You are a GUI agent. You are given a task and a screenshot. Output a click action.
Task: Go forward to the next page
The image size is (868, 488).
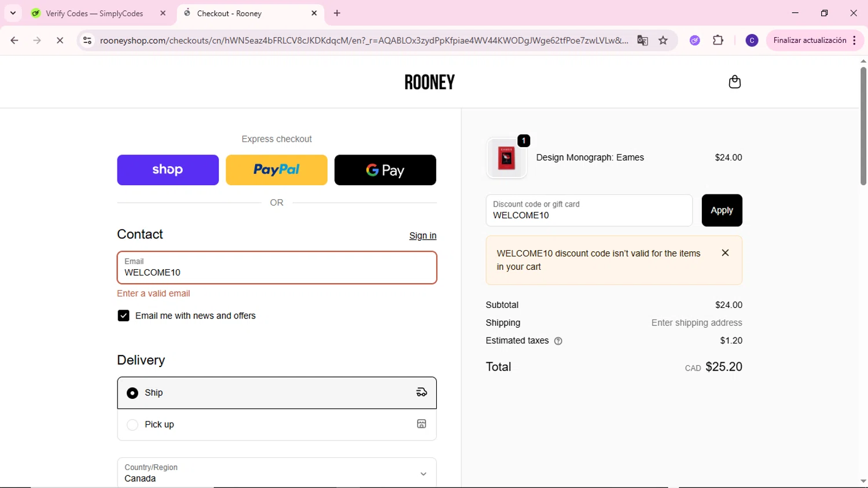point(37,40)
